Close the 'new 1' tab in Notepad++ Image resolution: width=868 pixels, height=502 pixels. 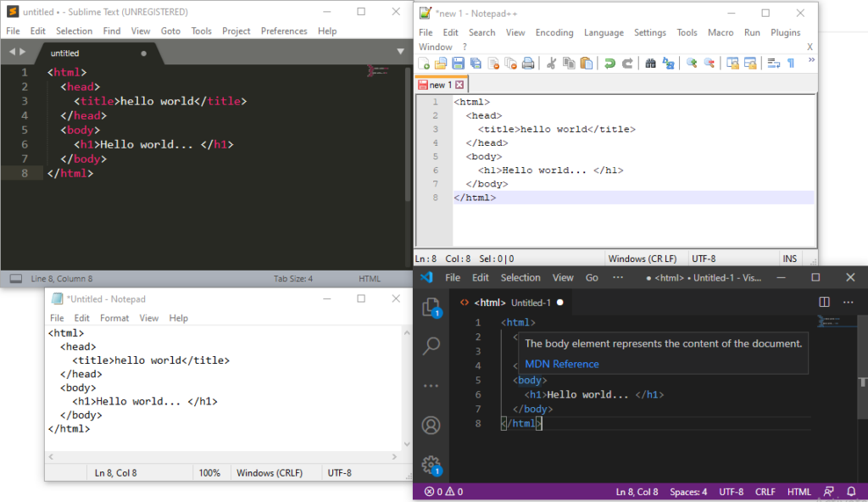[460, 85]
